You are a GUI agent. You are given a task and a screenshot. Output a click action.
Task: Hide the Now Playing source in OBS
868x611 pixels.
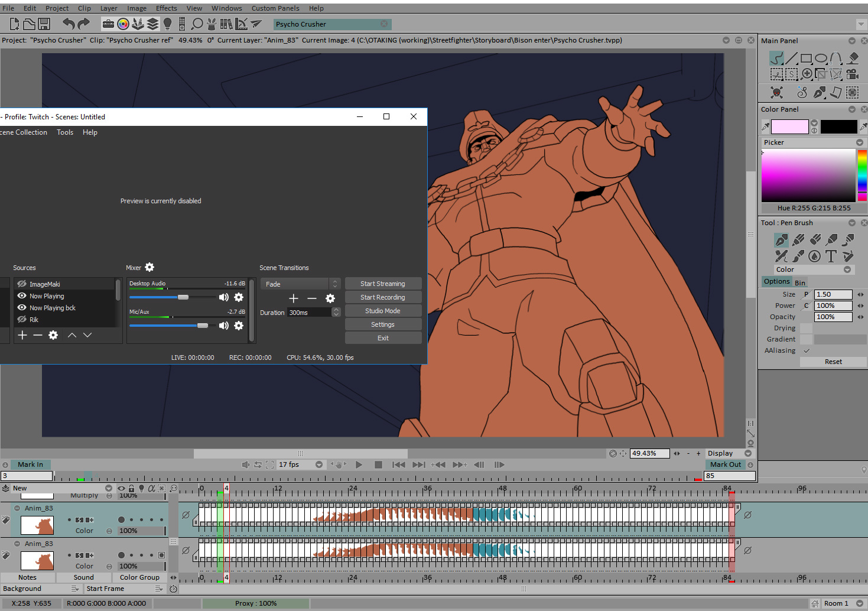pyautogui.click(x=22, y=296)
